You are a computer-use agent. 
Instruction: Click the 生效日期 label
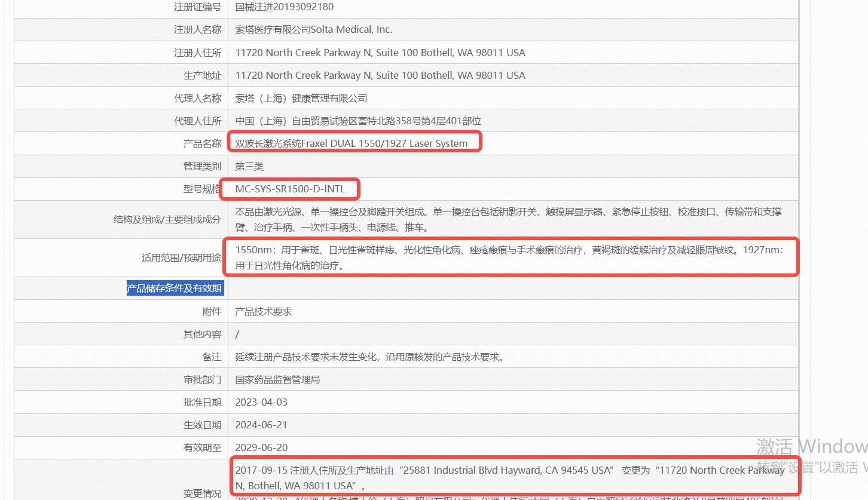coord(202,425)
